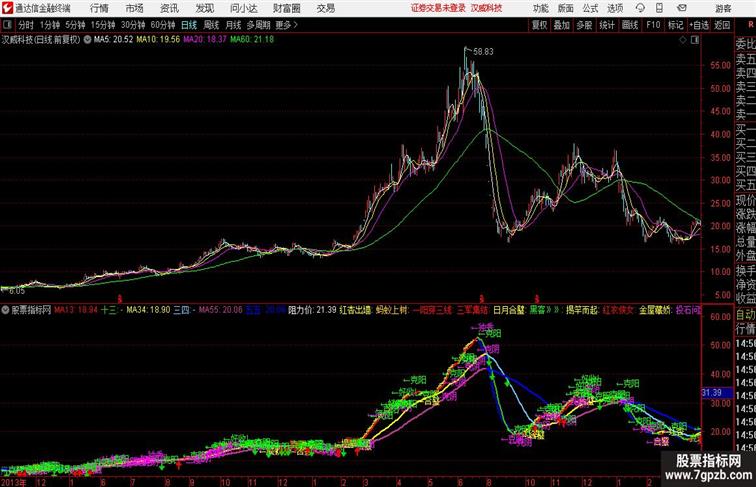Click the 6.05 low price label
The width and height of the screenshot is (756, 487).
pos(17,291)
